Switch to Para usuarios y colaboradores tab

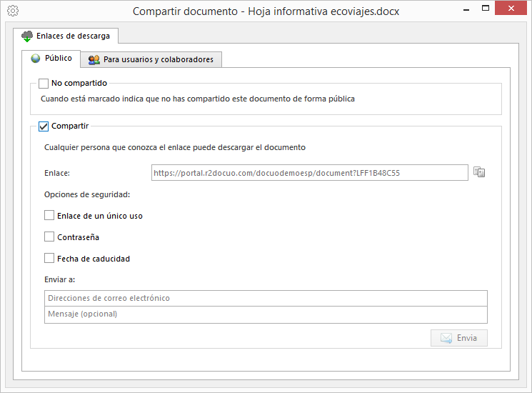(151, 60)
